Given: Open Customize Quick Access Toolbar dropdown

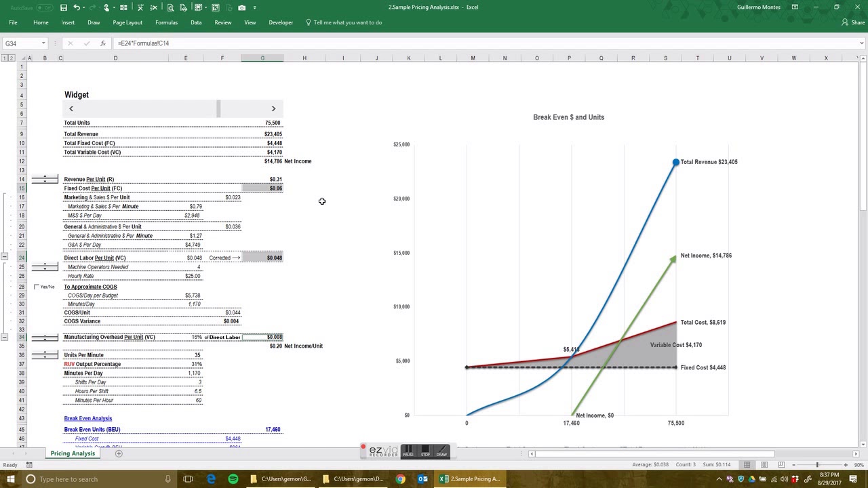Looking at the screenshot, I should (255, 7).
